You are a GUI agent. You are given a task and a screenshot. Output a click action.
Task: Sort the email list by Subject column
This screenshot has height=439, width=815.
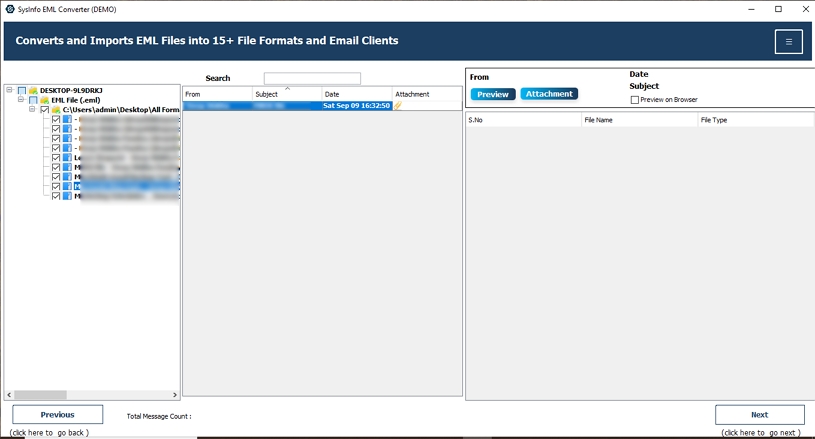point(287,94)
